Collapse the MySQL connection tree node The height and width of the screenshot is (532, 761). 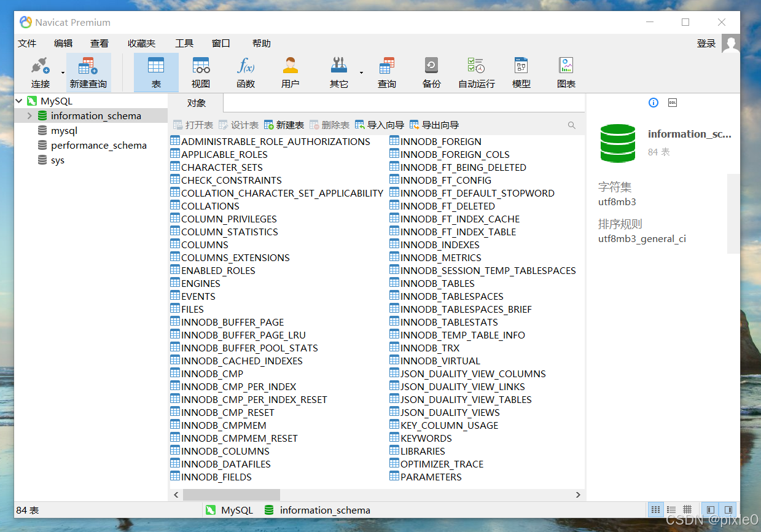point(19,101)
